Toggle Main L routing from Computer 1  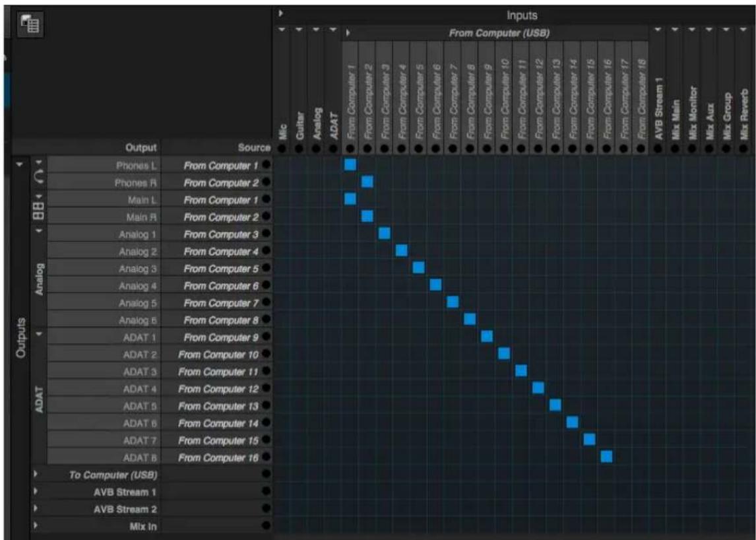click(x=350, y=199)
